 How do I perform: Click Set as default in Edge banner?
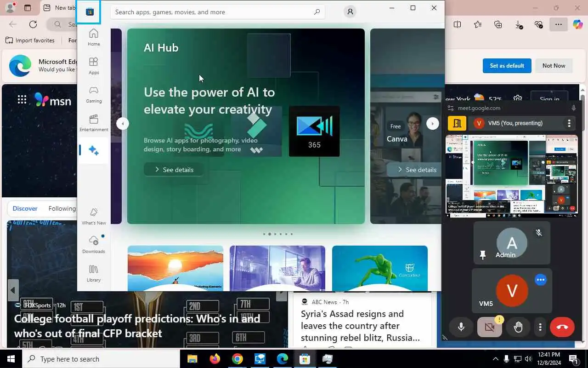click(507, 66)
